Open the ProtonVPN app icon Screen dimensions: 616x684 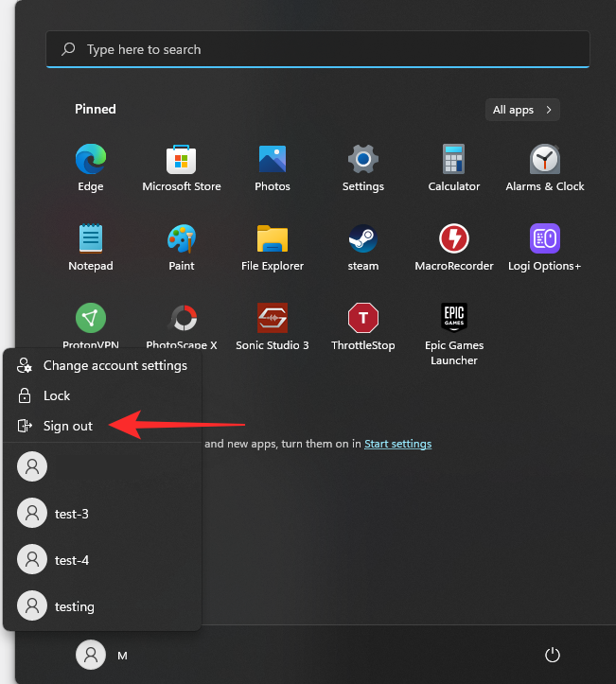click(x=91, y=318)
